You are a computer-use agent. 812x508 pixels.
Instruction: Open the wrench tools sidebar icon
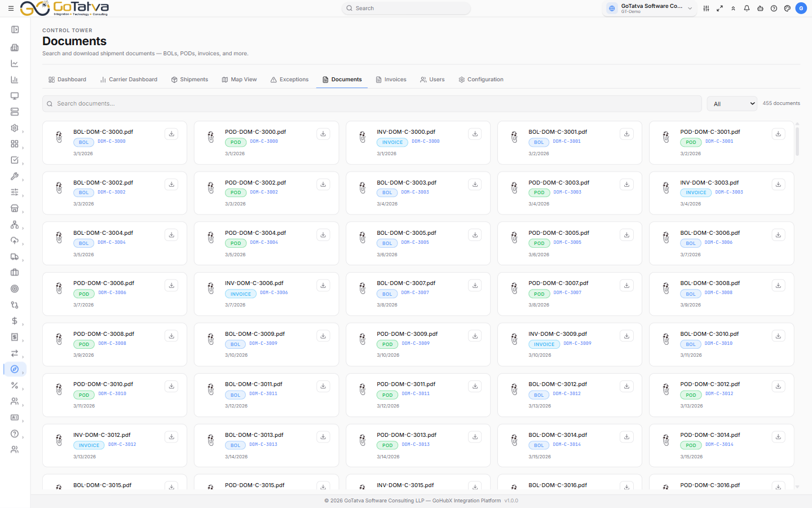pos(15,176)
